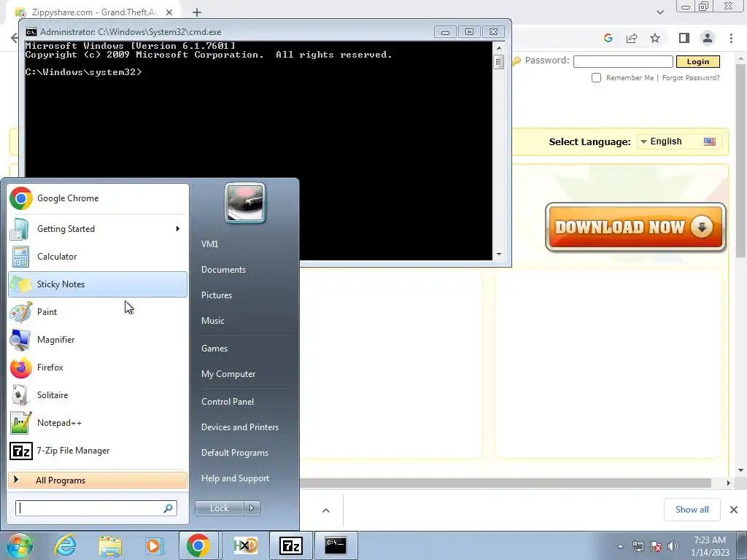Open Getting Started in Start menu
747x560 pixels.
click(x=98, y=229)
